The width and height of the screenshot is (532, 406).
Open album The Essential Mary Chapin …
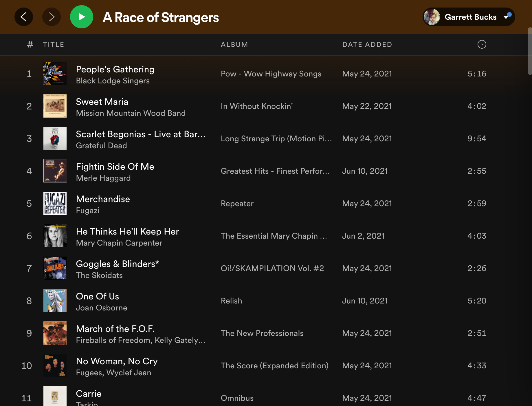click(x=274, y=236)
